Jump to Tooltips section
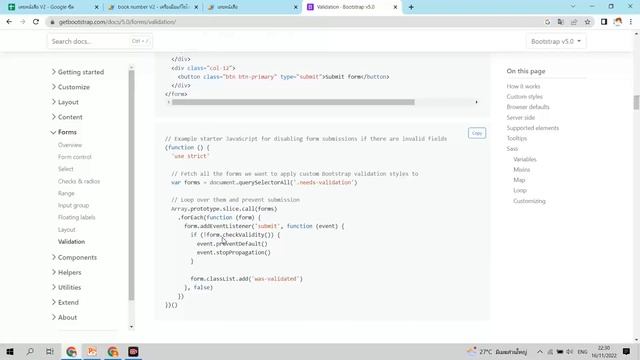This screenshot has width=640, height=360. [x=517, y=138]
